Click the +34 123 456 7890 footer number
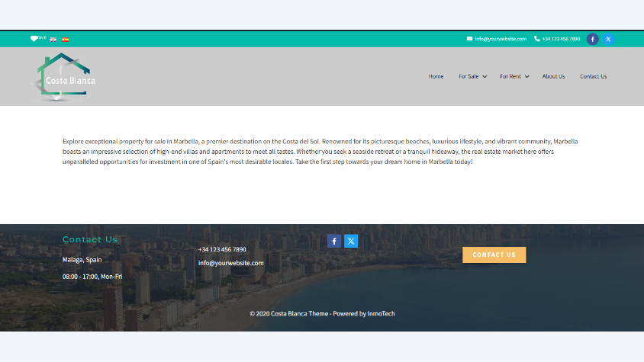This screenshot has height=362, width=644. (x=222, y=249)
